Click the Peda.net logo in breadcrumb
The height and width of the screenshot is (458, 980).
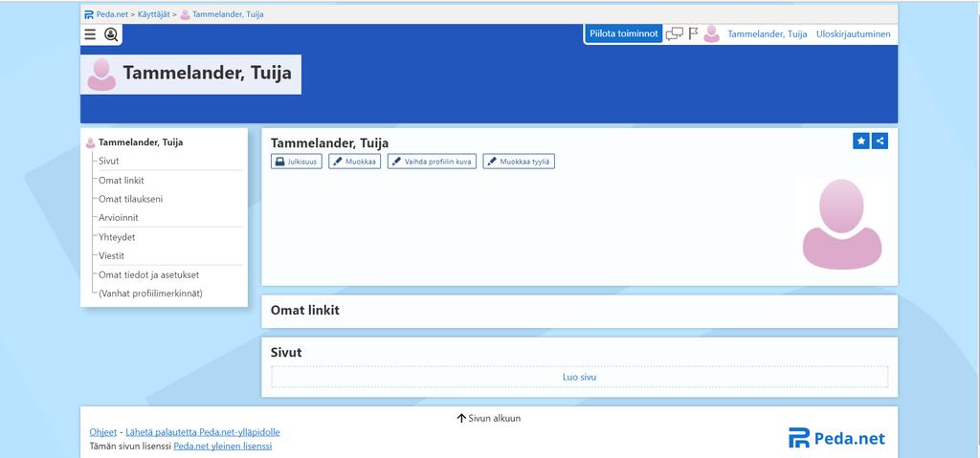click(x=89, y=14)
